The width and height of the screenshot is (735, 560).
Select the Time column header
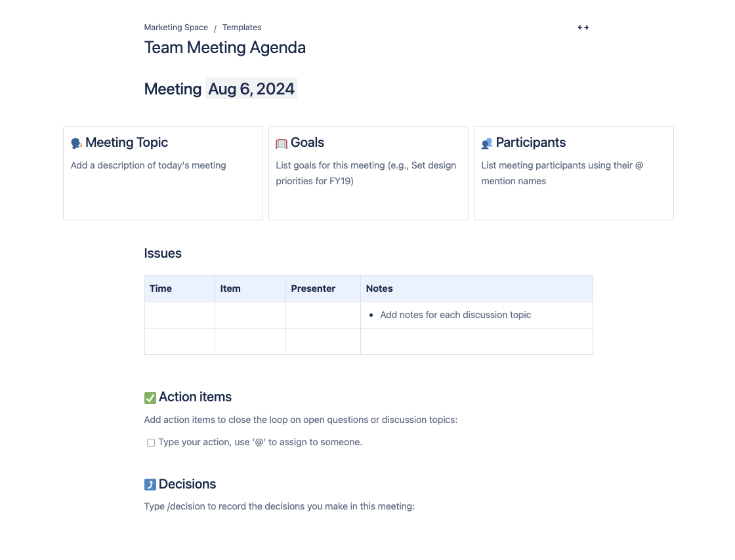coord(161,289)
